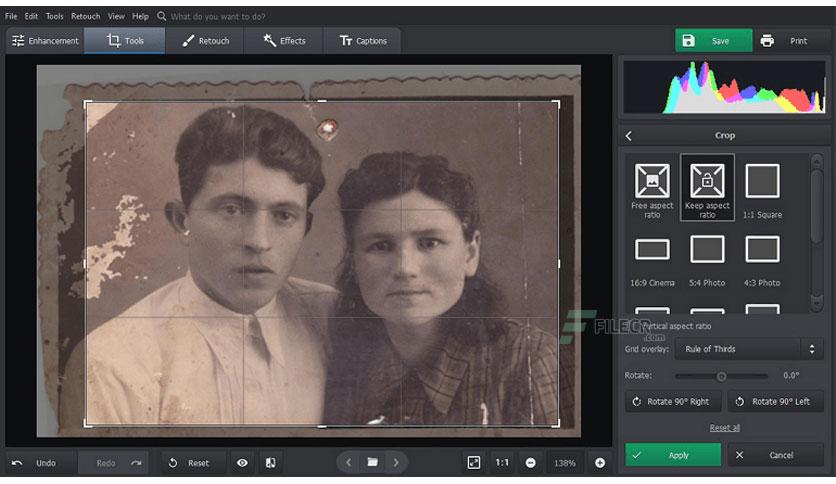Screen dimensions: 836x484
Task: Click the 138% zoom value
Action: coord(565,463)
